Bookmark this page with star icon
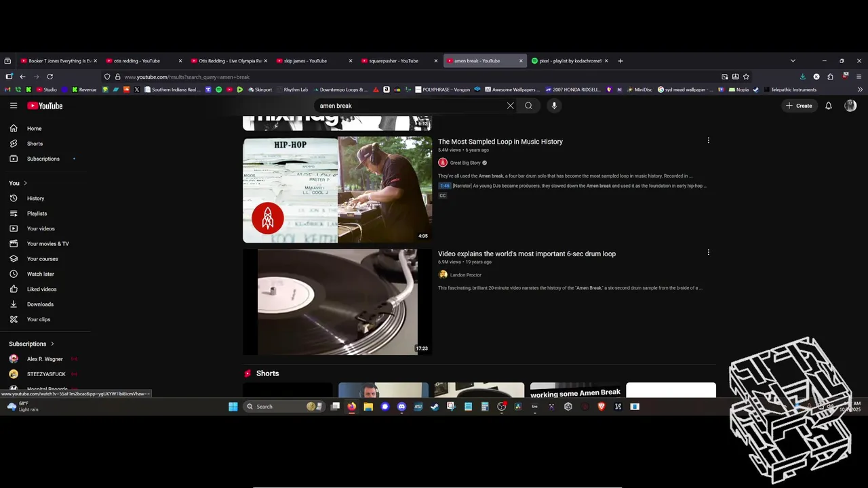The image size is (868, 488). click(x=746, y=77)
